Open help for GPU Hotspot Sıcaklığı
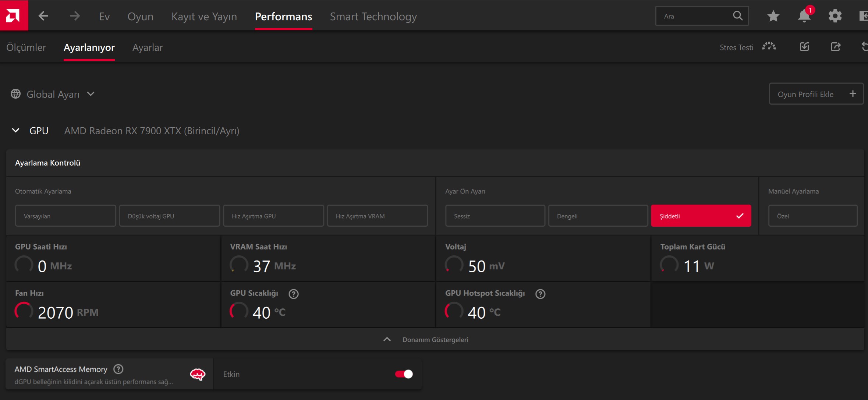Viewport: 868px width, 400px height. click(x=540, y=294)
